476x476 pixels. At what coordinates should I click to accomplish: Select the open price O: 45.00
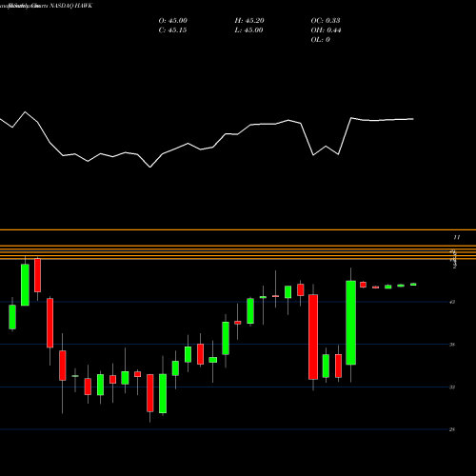(x=173, y=21)
